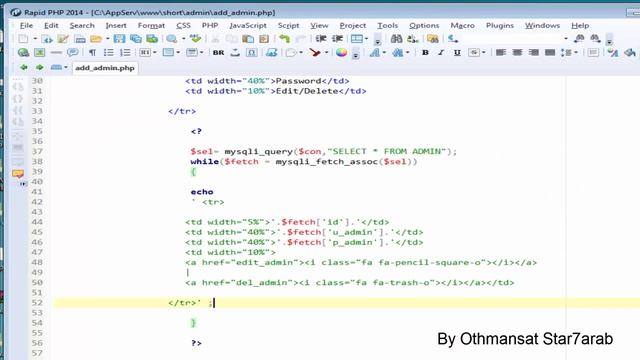
Task: Click the BR line break icon
Action: (218, 52)
